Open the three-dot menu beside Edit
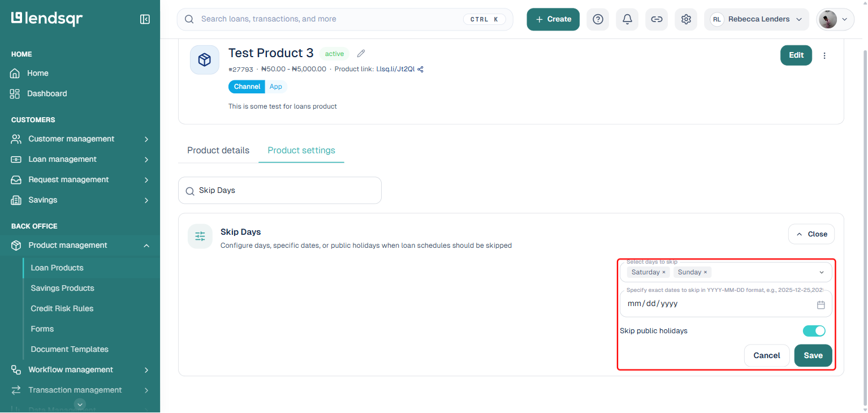 824,55
